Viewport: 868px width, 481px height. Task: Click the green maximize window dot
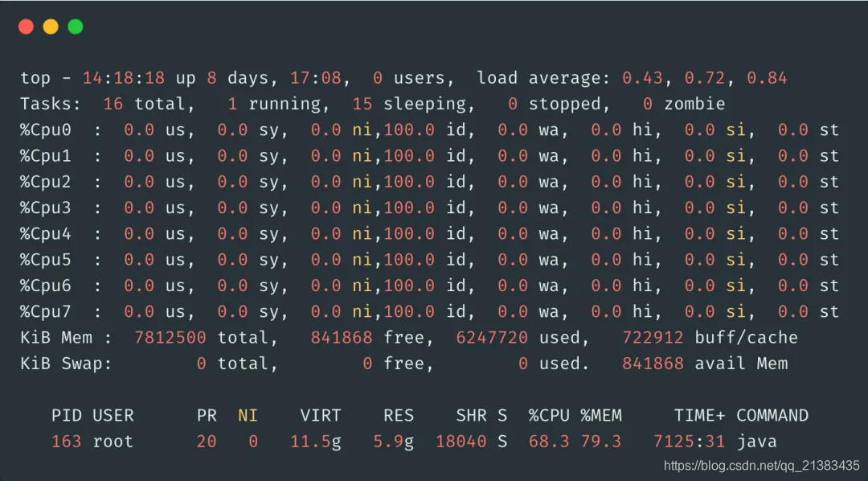(76, 27)
